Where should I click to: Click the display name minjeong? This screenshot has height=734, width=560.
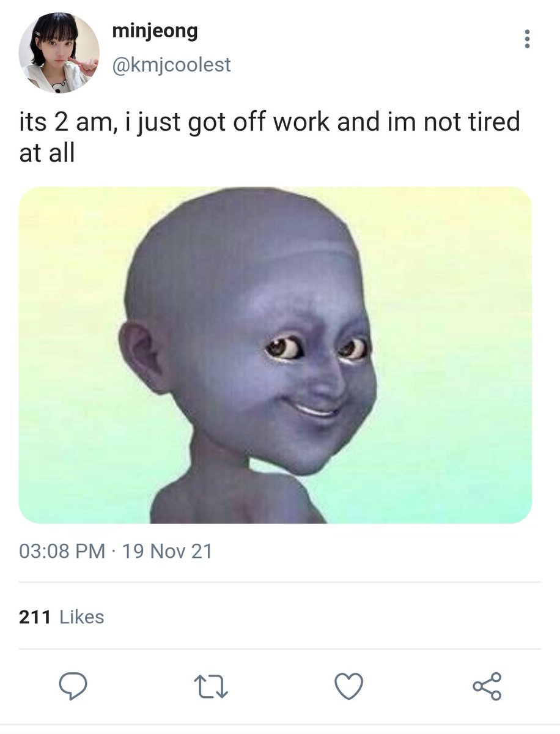pos(155,32)
